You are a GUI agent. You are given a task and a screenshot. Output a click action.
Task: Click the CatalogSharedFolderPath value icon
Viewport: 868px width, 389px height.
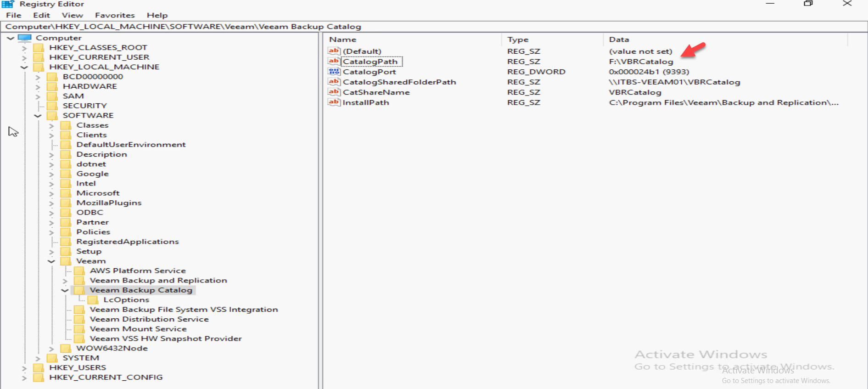coord(334,82)
